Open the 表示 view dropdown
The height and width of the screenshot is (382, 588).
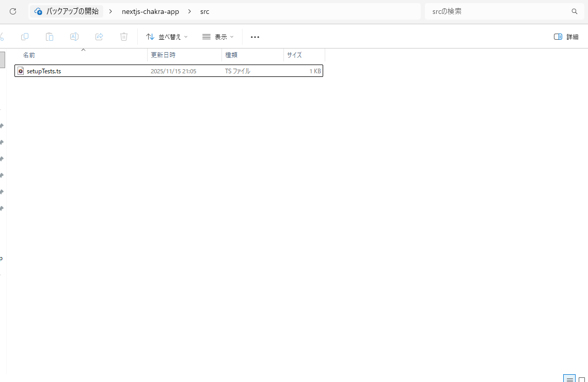(218, 37)
